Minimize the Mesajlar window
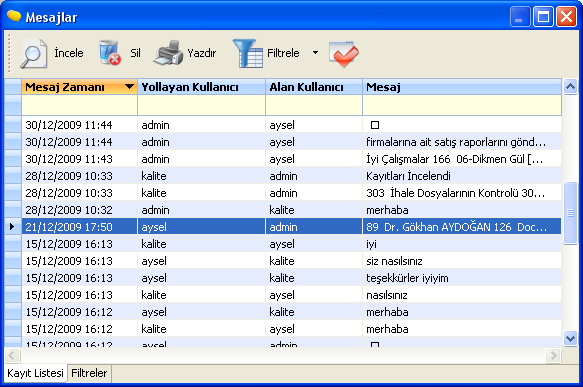 [520, 17]
